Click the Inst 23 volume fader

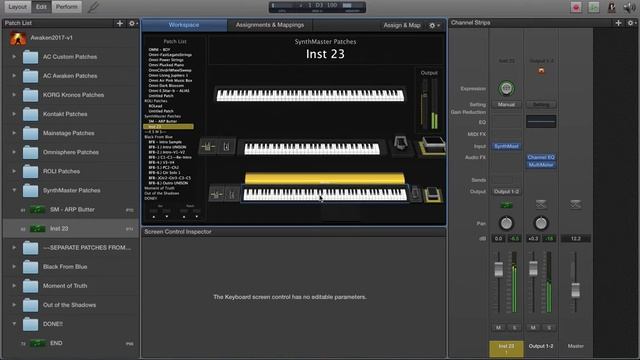coord(498,270)
